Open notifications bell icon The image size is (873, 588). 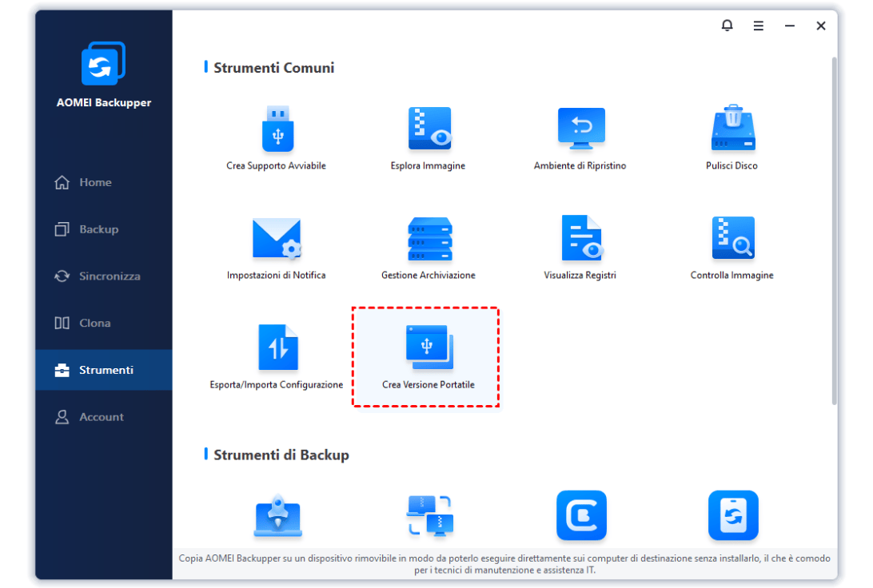tap(727, 26)
